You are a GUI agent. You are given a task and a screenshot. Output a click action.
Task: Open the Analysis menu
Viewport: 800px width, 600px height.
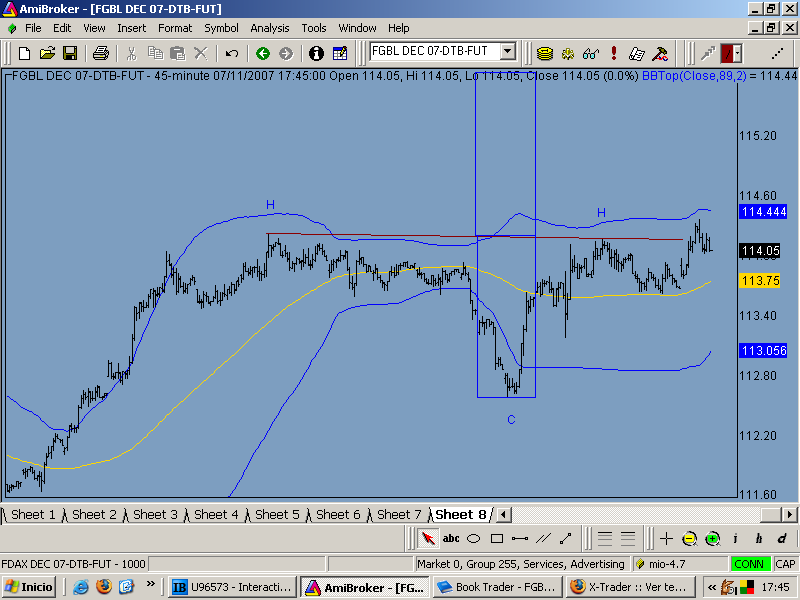(270, 28)
